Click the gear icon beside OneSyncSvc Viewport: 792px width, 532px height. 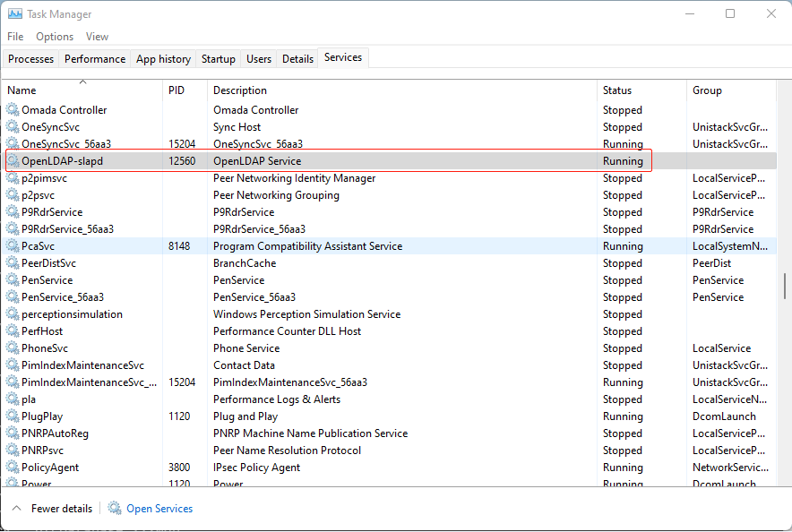[13, 126]
